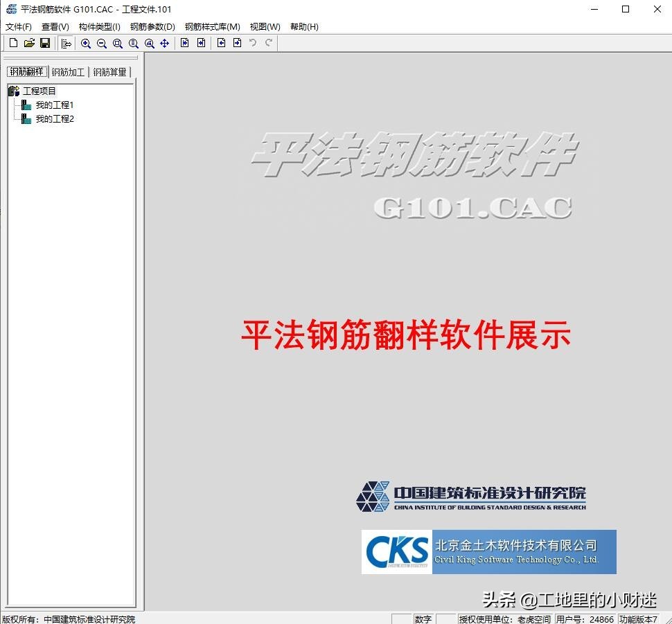Open the 帮助(H) menu
This screenshot has width=672, height=624.
click(x=304, y=27)
